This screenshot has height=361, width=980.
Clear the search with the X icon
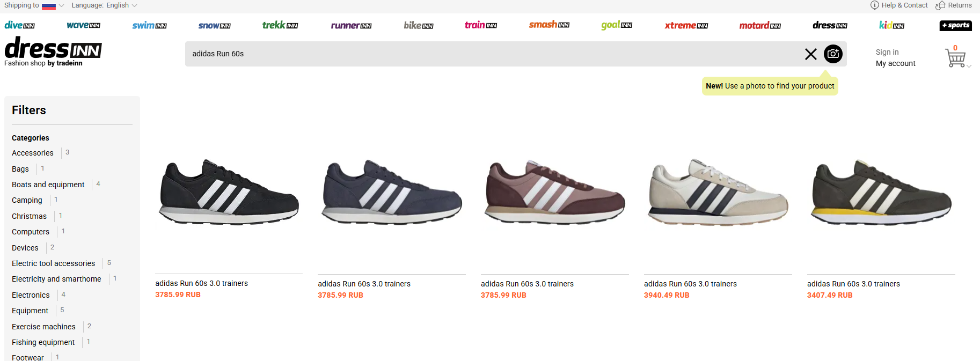(811, 54)
